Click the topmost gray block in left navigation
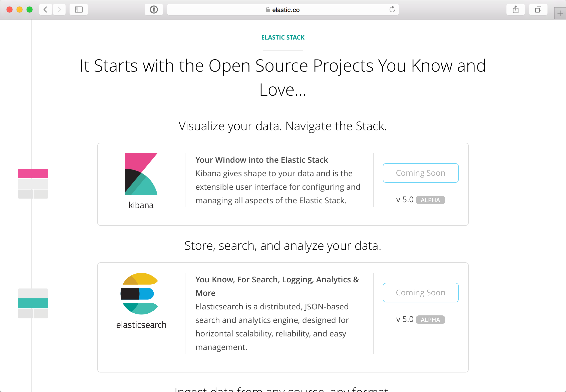This screenshot has height=392, width=566. point(33,184)
